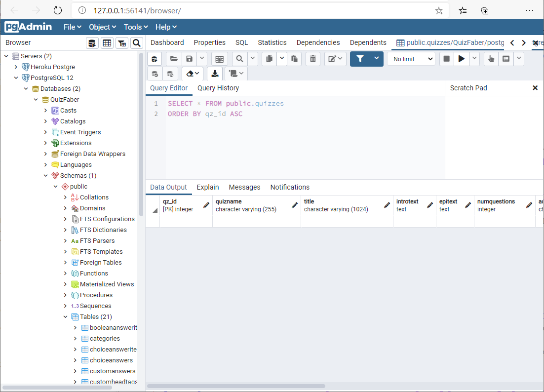Collapse the Tables (21) tree node
544x392 pixels.
point(66,317)
